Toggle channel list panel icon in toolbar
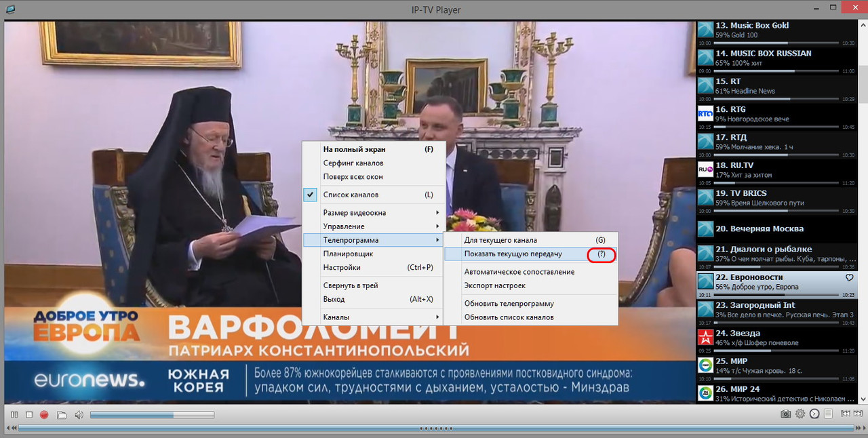 click(x=829, y=414)
